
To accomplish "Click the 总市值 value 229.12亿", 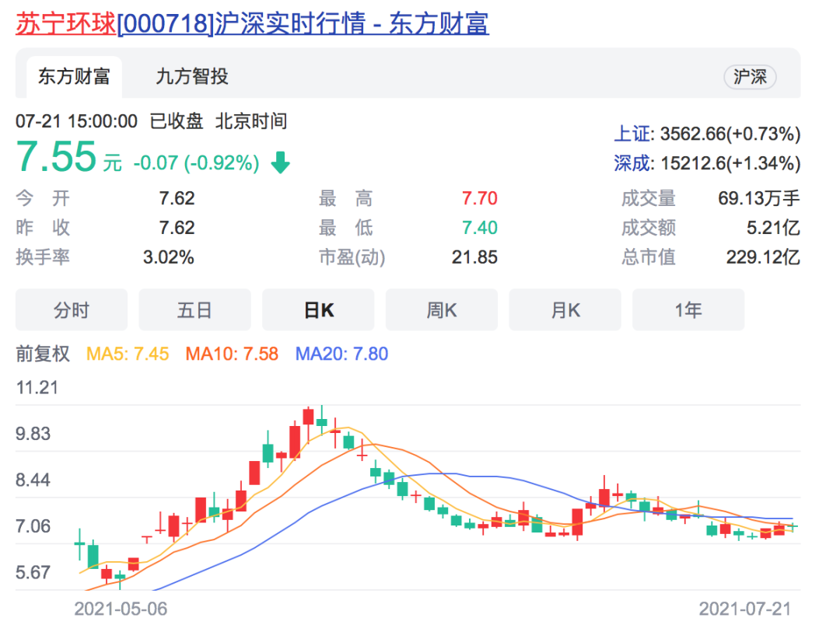I will [764, 257].
